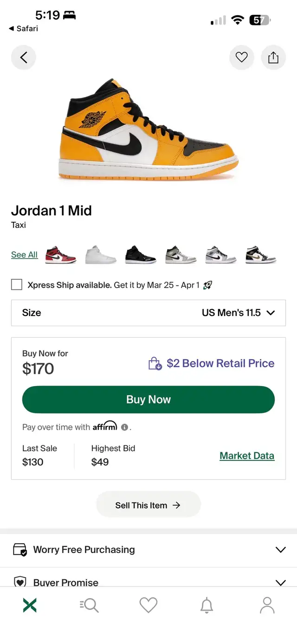Open the Market Data link
This screenshot has width=297, height=644.
click(247, 456)
